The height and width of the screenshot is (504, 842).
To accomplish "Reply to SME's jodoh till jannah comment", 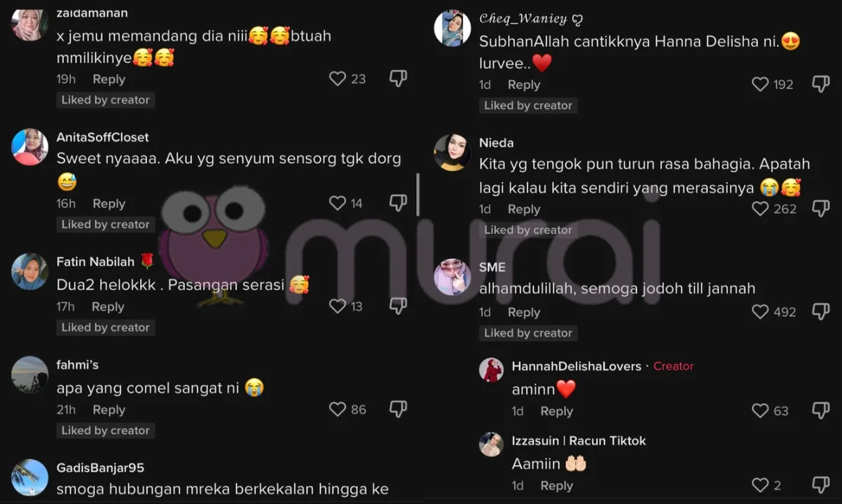I will coord(524,312).
